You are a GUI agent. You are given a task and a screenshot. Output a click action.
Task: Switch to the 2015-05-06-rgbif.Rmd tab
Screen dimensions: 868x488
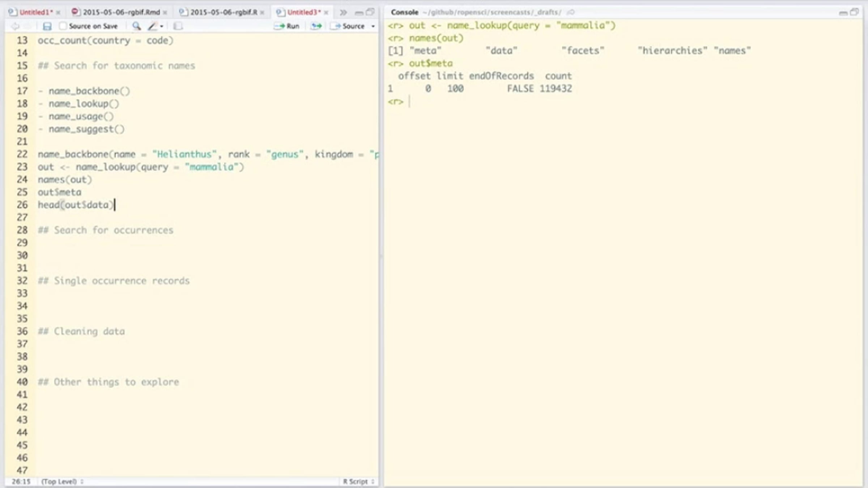(x=121, y=12)
